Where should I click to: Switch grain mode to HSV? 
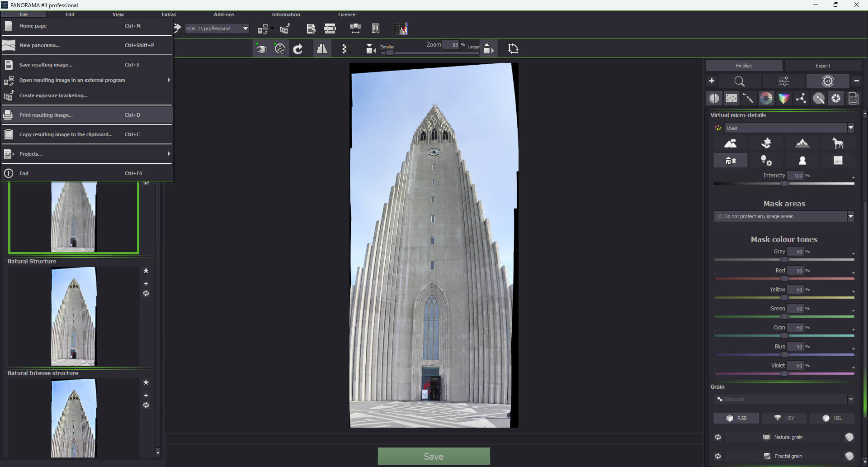pos(784,418)
